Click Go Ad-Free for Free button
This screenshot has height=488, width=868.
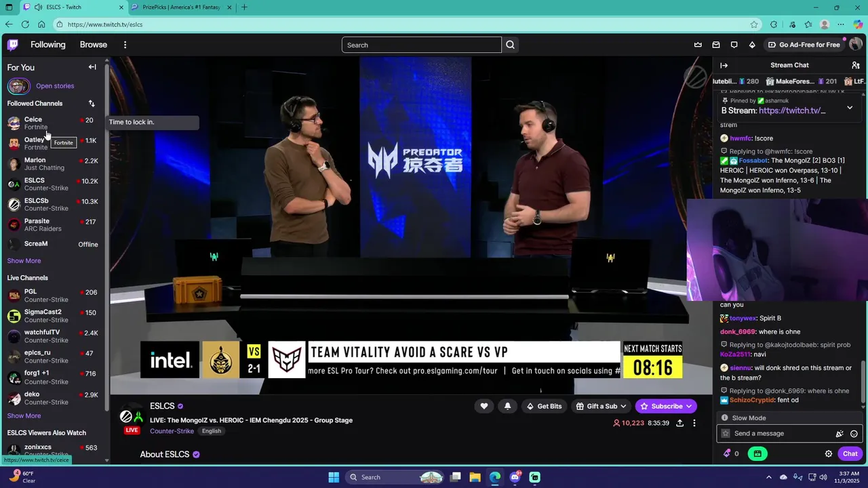point(804,45)
